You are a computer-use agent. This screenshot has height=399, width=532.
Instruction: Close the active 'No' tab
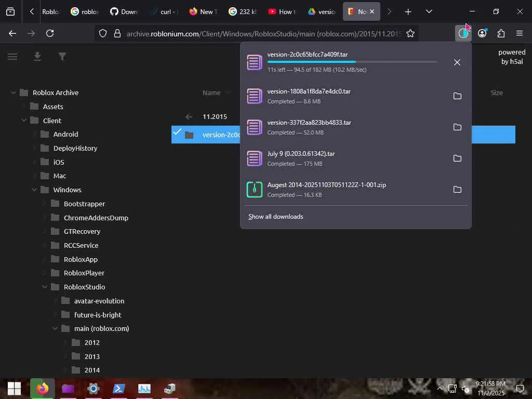click(372, 11)
